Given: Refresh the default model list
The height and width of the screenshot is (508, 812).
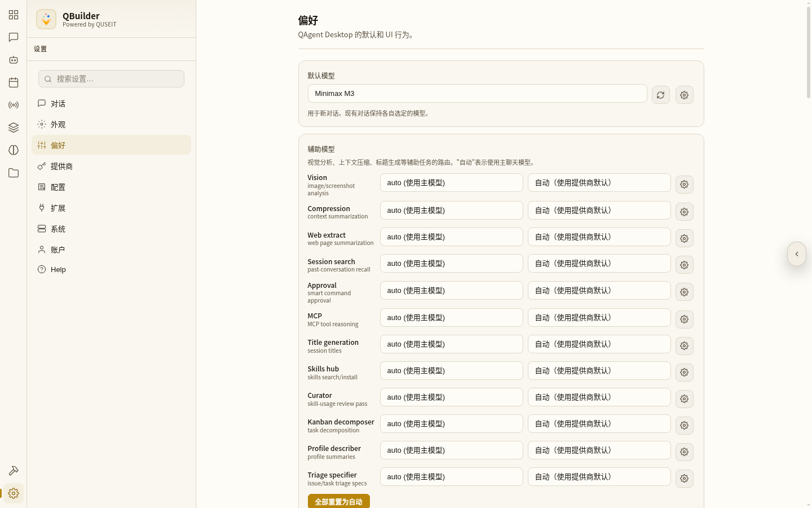Looking at the screenshot, I should click(x=661, y=95).
